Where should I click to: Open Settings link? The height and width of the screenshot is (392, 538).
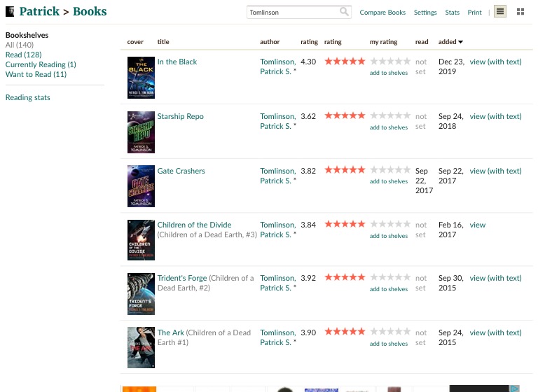coord(425,13)
